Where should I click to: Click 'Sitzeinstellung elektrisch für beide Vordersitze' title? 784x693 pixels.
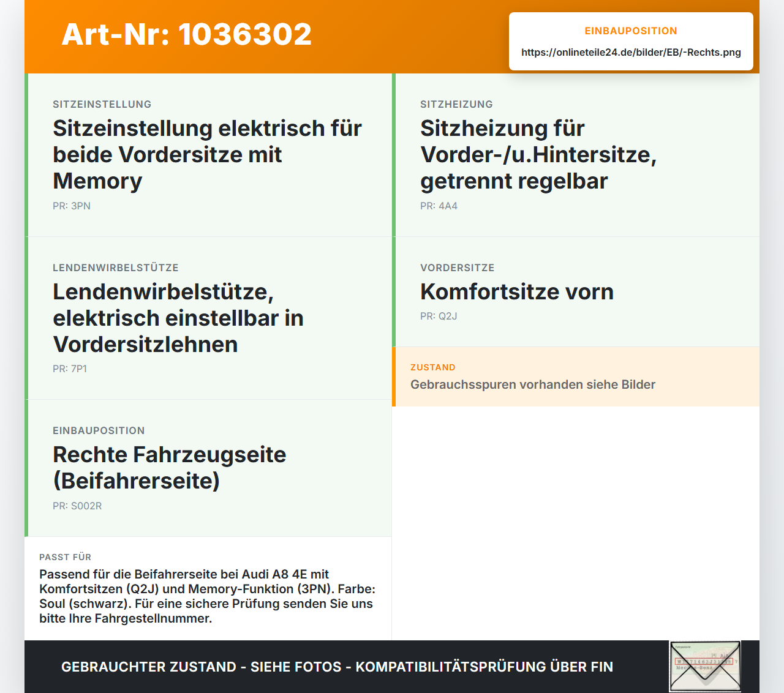pyautogui.click(x=207, y=154)
